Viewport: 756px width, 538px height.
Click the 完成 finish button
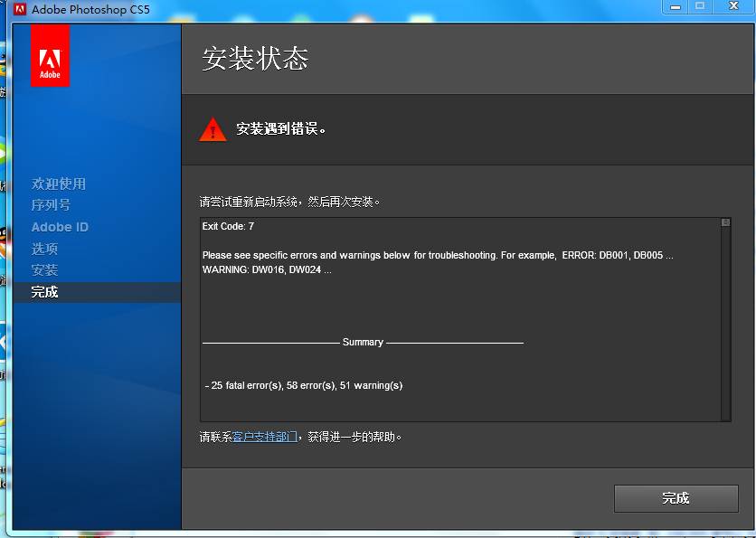[x=676, y=498]
